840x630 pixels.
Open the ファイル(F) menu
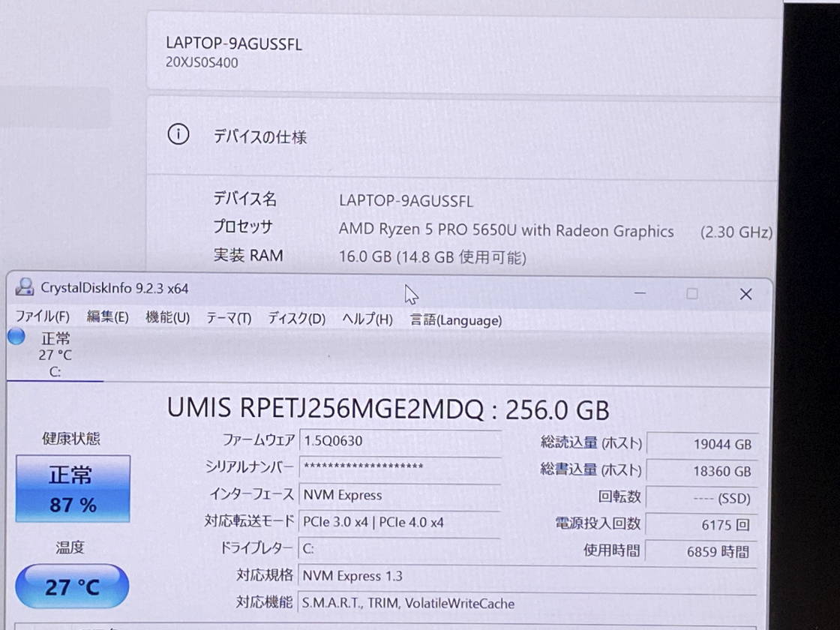point(42,316)
